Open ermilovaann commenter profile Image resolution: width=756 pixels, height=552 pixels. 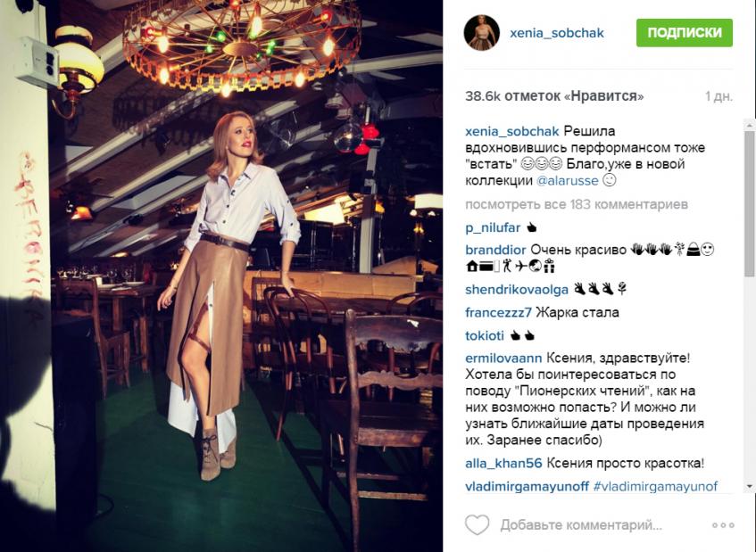[x=503, y=358]
